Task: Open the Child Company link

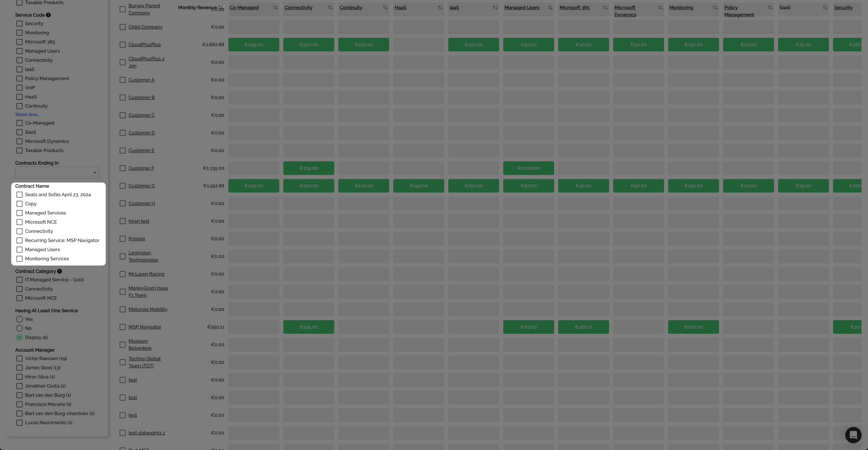Action: [x=146, y=27]
